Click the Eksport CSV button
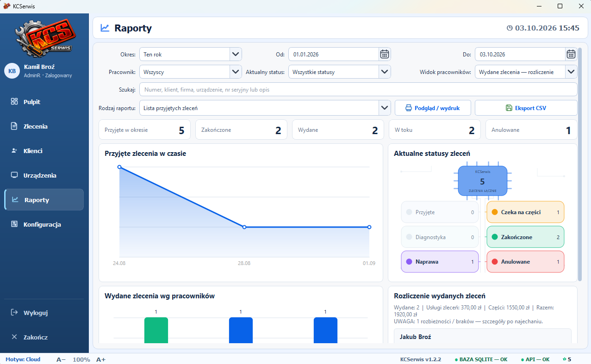Viewport: 591px width, 364px height. pos(526,108)
